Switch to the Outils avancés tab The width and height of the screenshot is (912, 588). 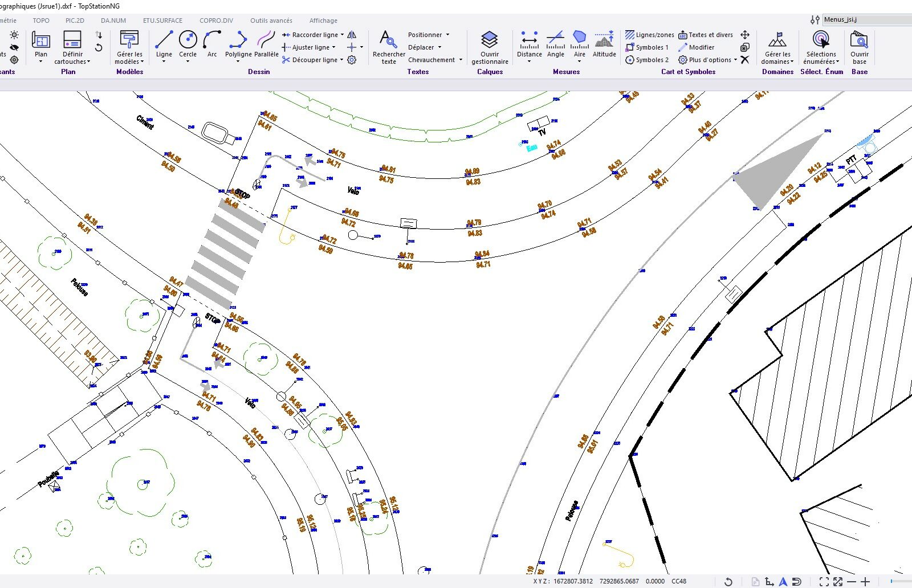click(x=271, y=21)
